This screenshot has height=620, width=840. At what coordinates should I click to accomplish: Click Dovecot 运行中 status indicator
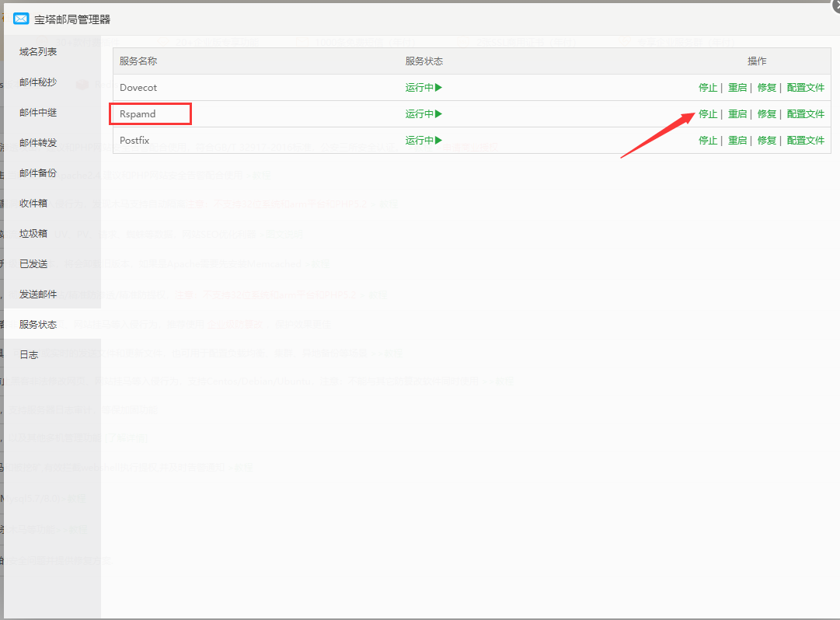click(423, 87)
